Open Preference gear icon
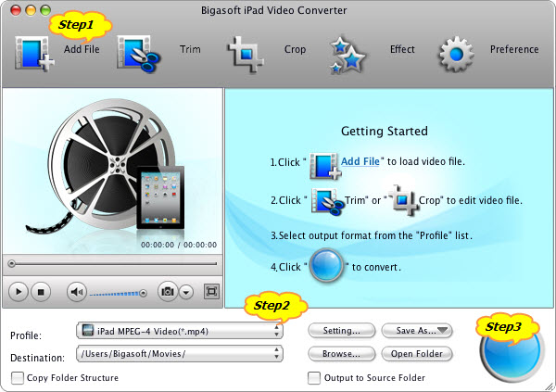 pyautogui.click(x=456, y=54)
